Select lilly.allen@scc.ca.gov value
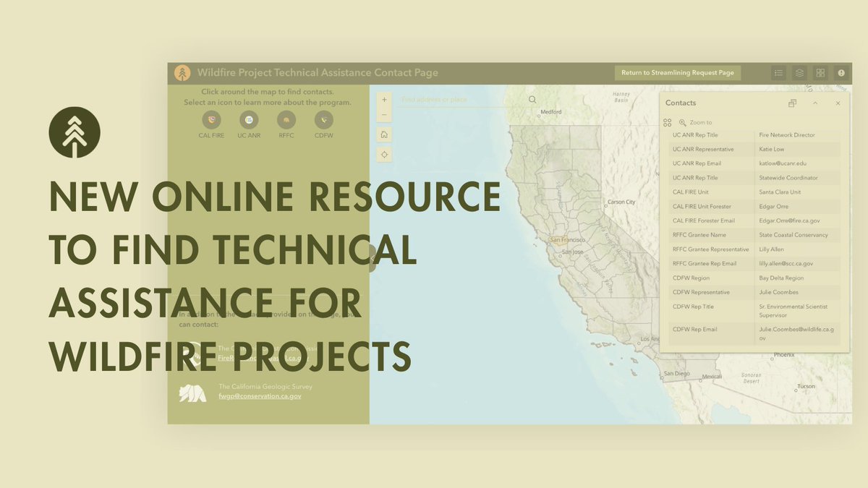 (x=786, y=264)
